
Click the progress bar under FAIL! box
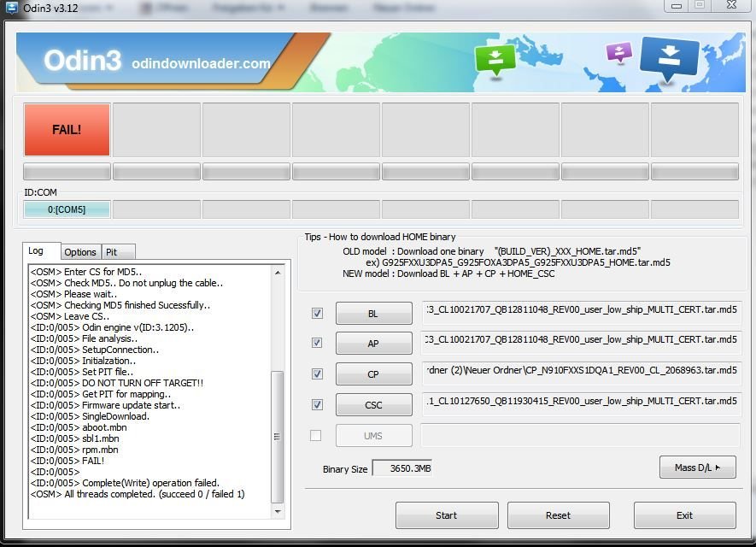click(67, 172)
